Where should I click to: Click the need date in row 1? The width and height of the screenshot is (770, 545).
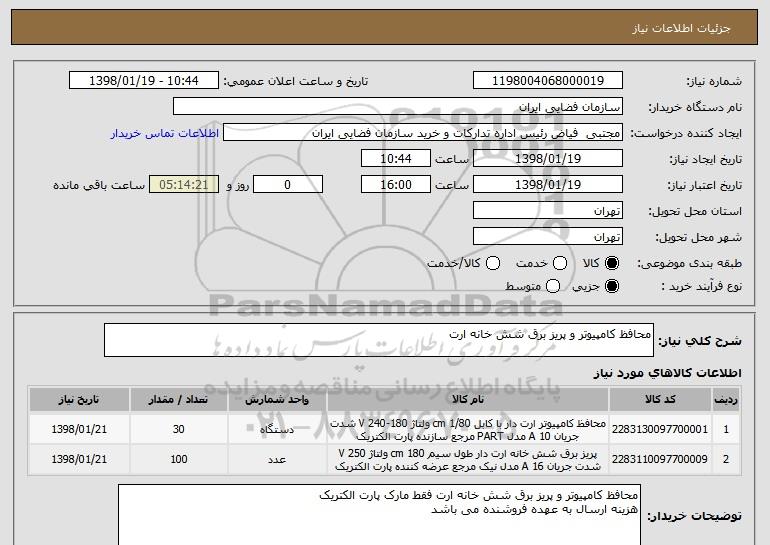point(79,429)
